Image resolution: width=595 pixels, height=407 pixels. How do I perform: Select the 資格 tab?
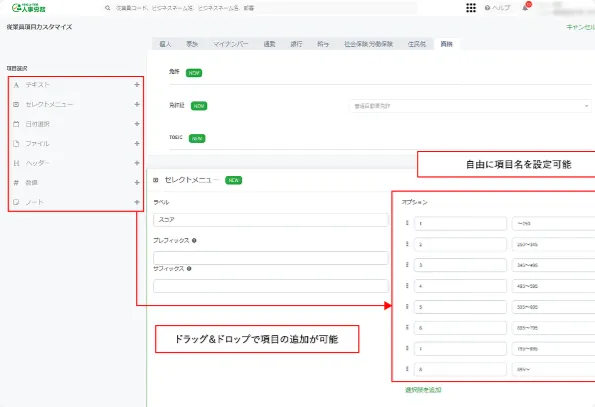coord(447,44)
